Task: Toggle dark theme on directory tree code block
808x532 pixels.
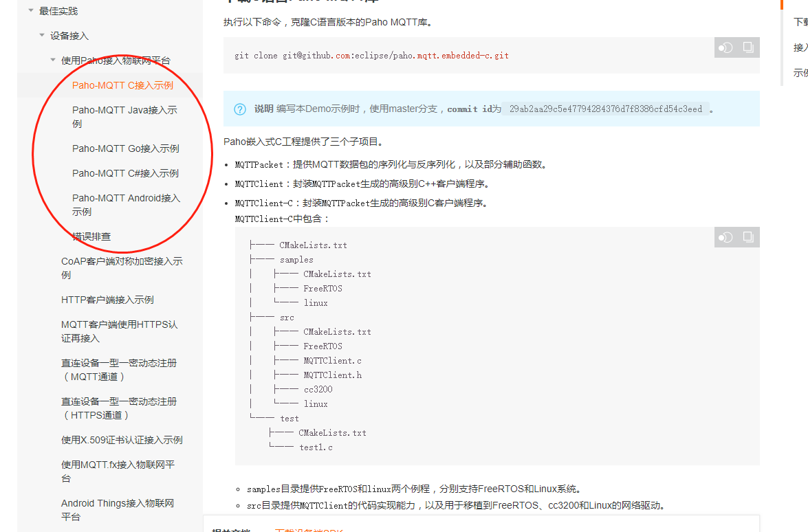Action: tap(725, 237)
